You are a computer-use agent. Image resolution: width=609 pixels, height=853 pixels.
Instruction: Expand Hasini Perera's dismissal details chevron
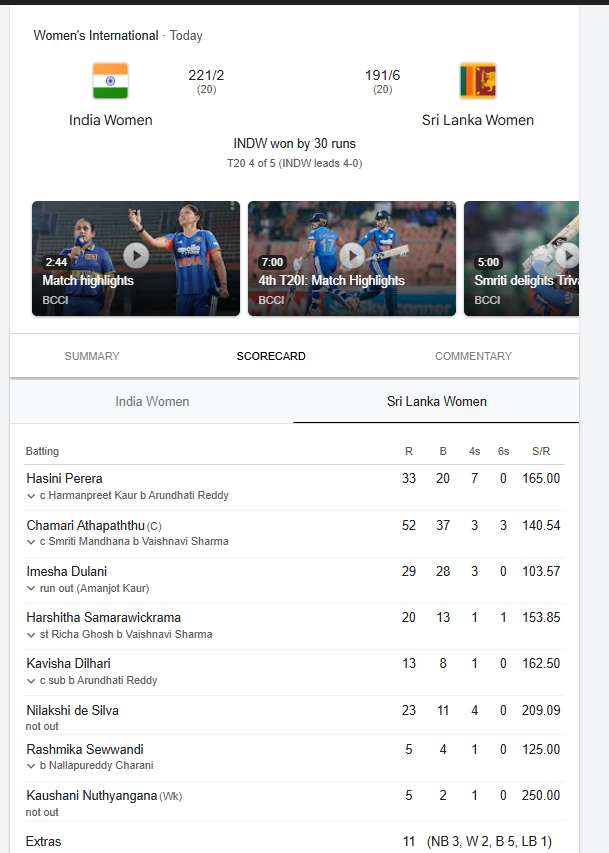[x=31, y=496]
